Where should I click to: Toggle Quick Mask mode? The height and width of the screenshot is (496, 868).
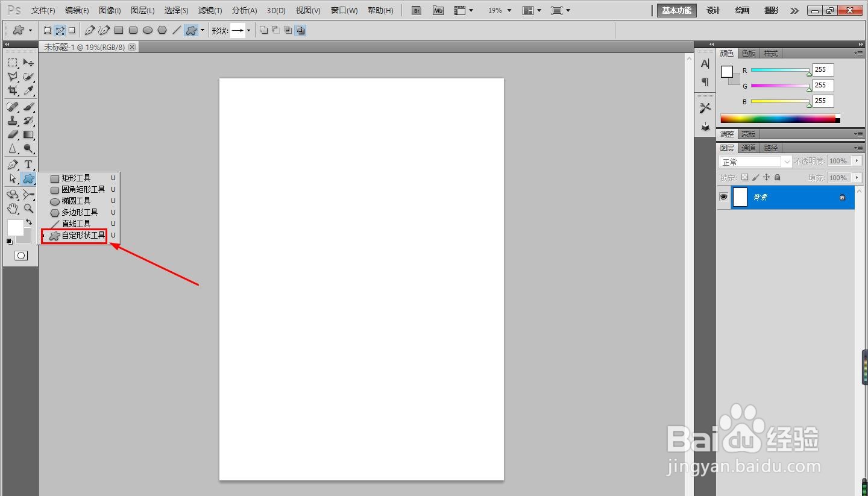coord(20,256)
